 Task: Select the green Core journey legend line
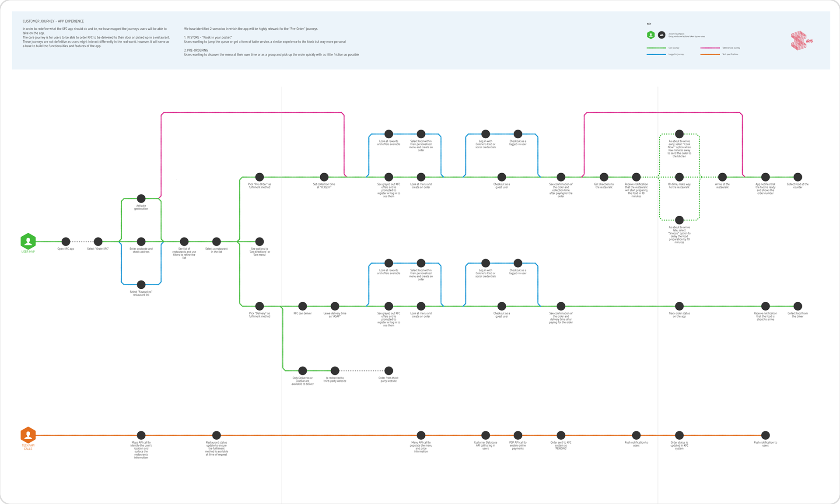coord(656,48)
